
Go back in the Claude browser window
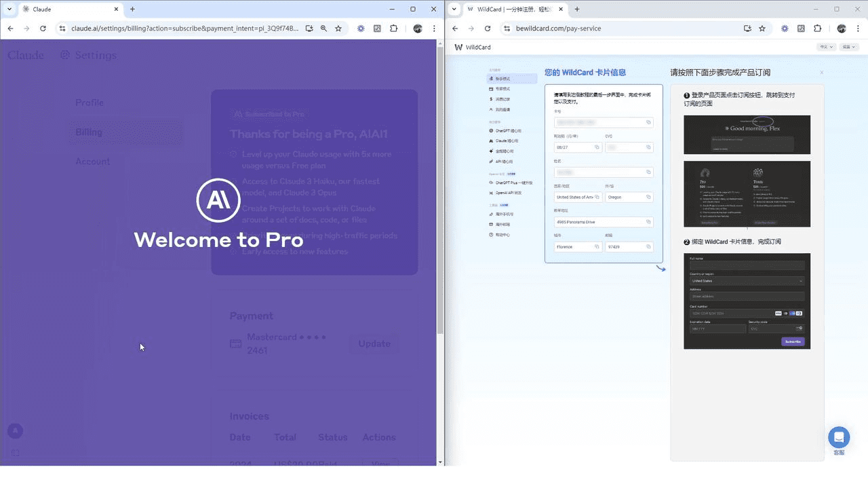[x=10, y=29]
